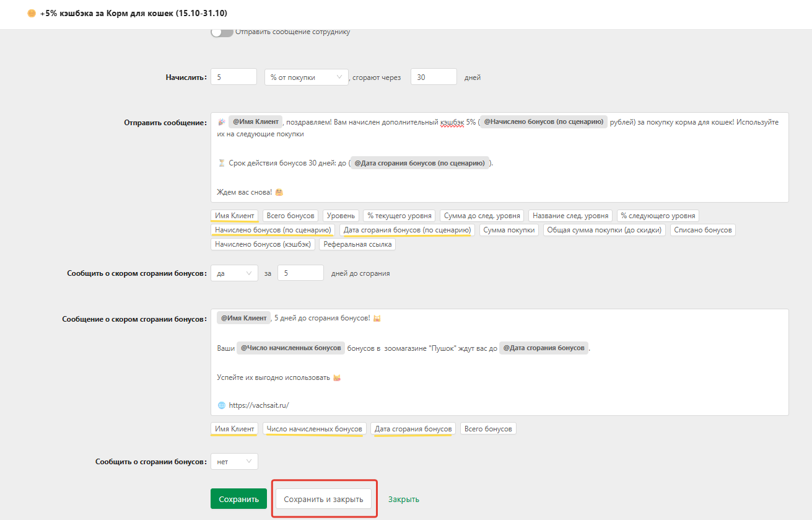Click the 'дней до сгорания' number field
Screen dimensions: 812x520
300,273
